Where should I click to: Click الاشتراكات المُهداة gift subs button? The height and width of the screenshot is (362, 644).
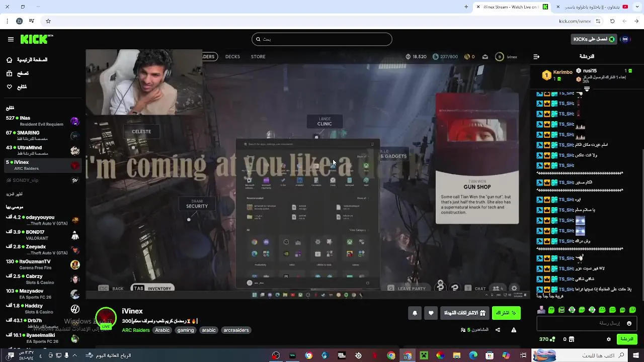click(464, 313)
